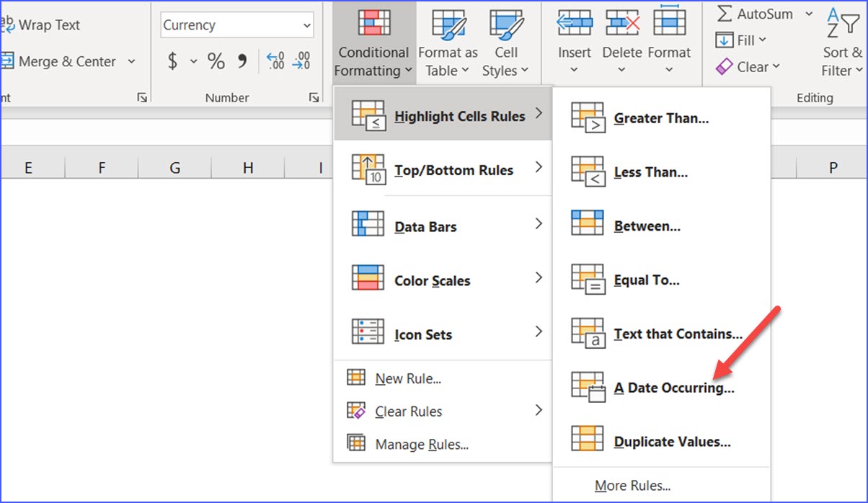Screen dimensions: 868x503
Task: Click the Decrease Decimal icon
Action: (x=301, y=61)
